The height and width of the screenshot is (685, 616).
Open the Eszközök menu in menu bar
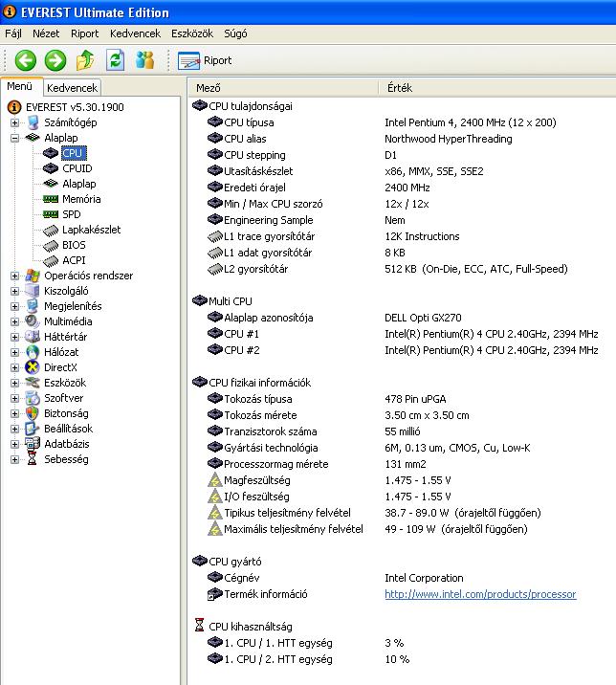click(x=192, y=33)
